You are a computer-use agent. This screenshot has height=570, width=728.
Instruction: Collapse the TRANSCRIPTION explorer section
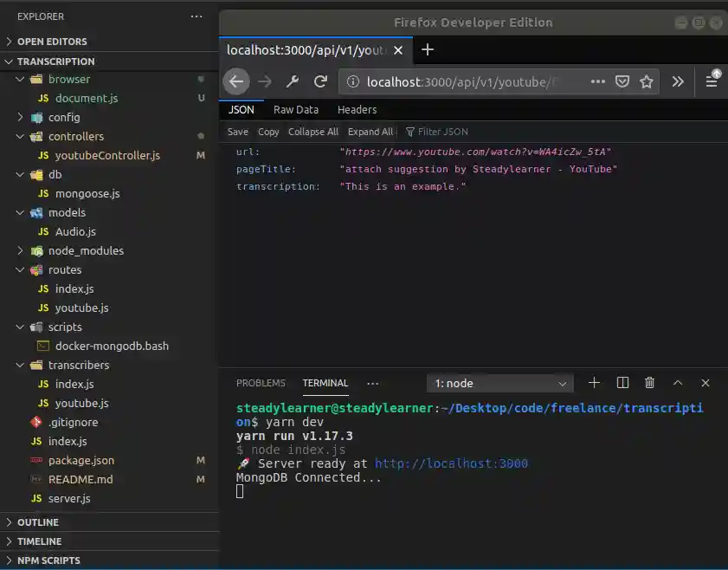(55, 62)
